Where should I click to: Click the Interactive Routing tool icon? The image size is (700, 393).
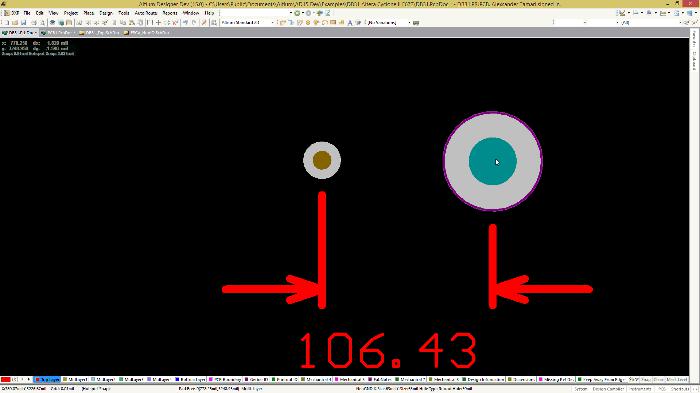click(x=283, y=22)
